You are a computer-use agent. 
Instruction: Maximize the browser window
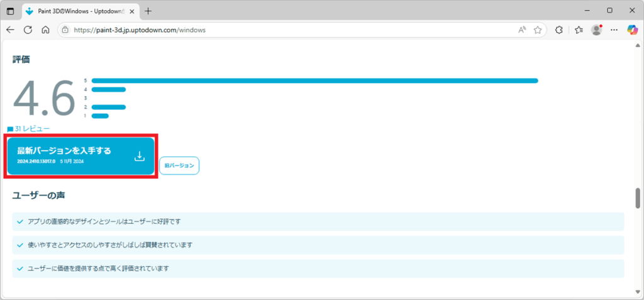(609, 10)
